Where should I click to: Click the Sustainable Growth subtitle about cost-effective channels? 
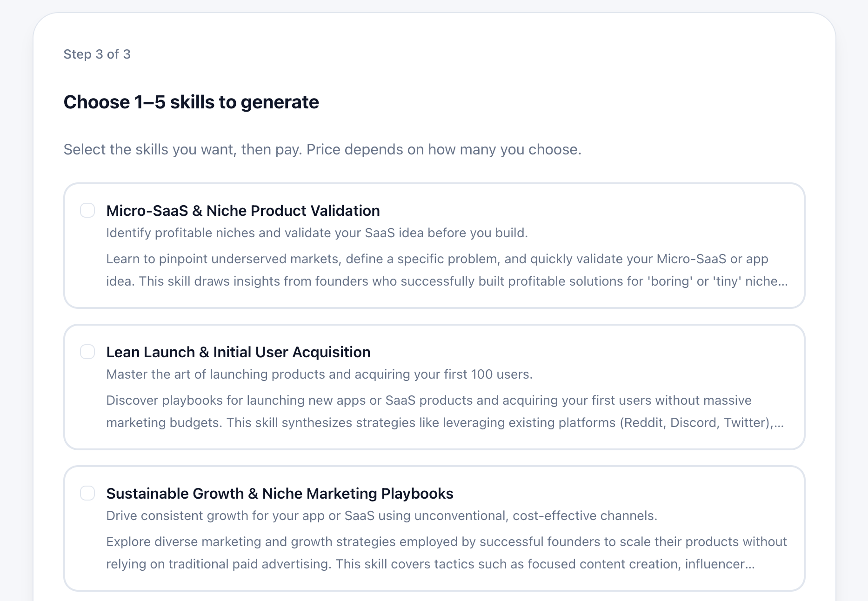tap(381, 515)
